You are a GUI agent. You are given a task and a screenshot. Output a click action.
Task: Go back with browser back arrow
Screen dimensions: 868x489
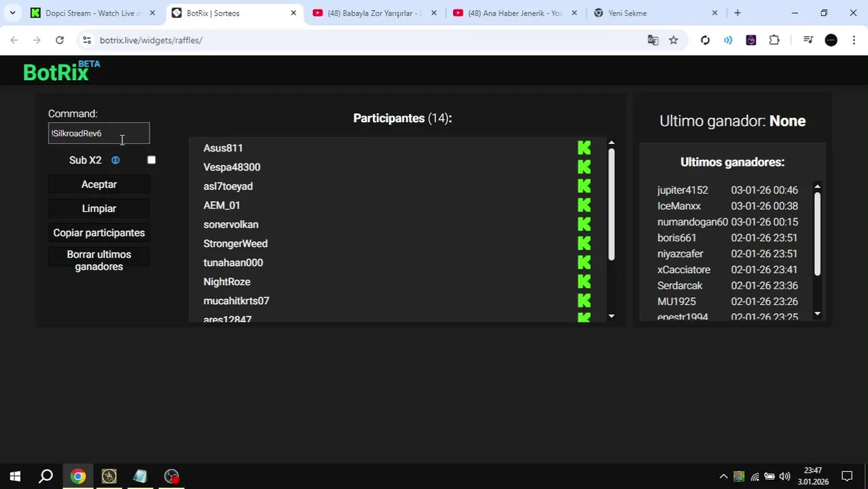[14, 40]
